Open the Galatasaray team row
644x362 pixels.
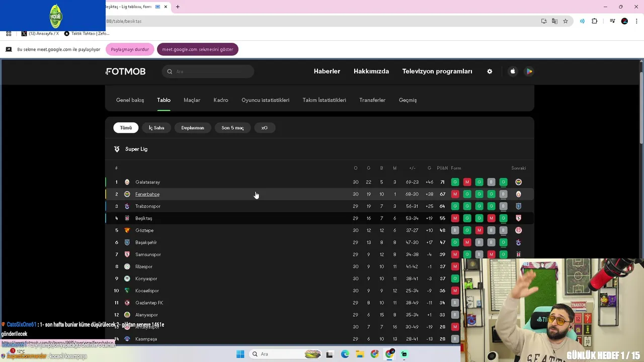click(x=319, y=182)
